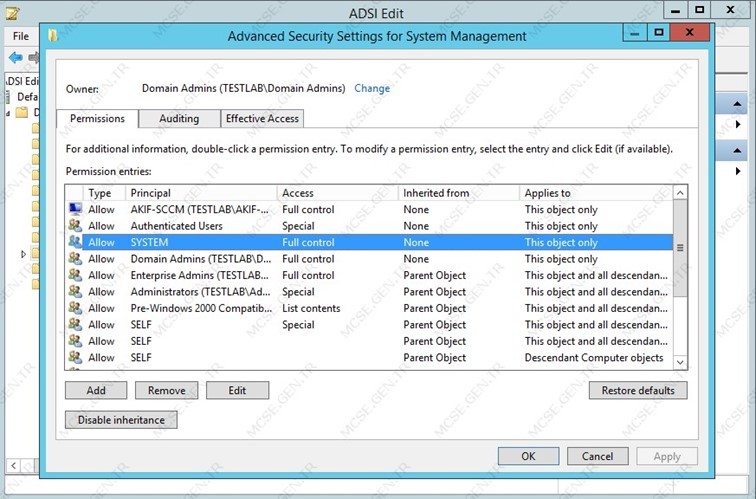The height and width of the screenshot is (499, 756).
Task: Minimize the Advanced Security Settings dialog
Action: (635, 33)
